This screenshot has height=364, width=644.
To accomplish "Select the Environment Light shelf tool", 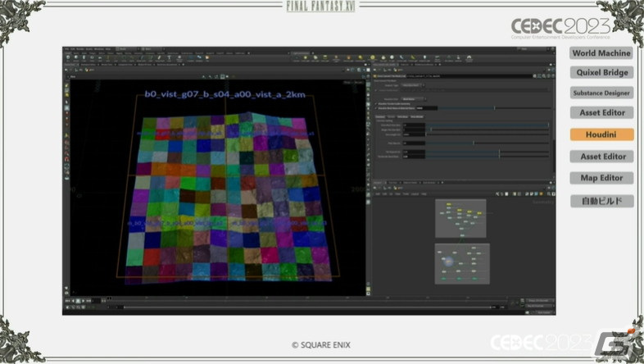I will click(373, 58).
